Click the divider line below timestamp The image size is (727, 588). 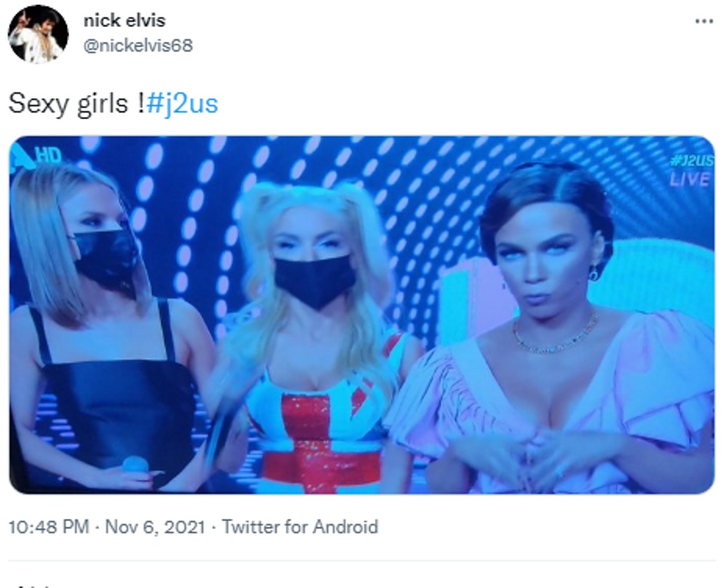[x=361, y=560]
